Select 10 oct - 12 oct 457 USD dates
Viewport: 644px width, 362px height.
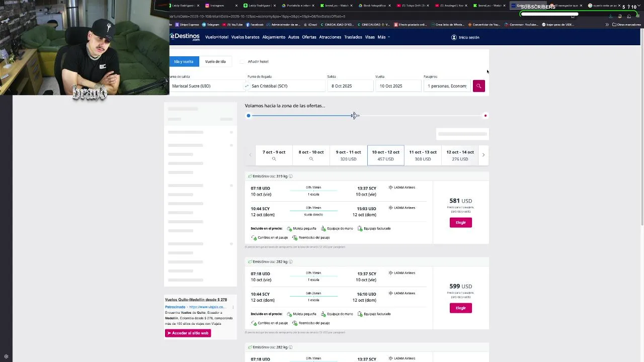pos(385,155)
